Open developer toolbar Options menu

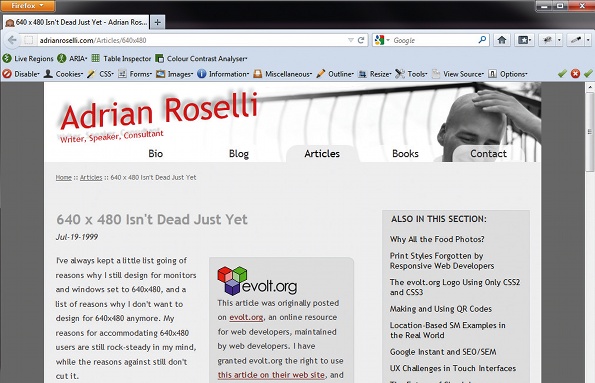(x=508, y=74)
